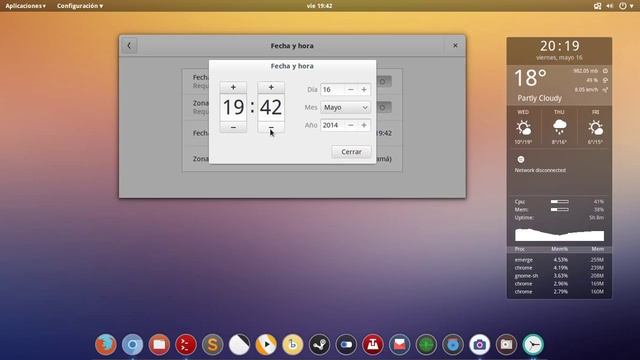Click the FRI weather icon in the widget
Image resolution: width=640 pixels, height=360 pixels.
click(596, 128)
